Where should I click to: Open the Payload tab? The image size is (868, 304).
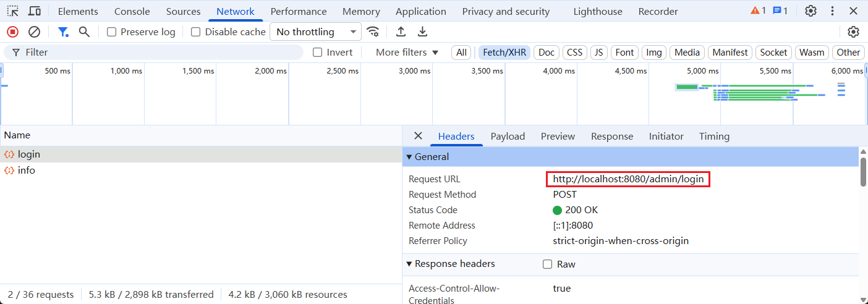click(508, 136)
